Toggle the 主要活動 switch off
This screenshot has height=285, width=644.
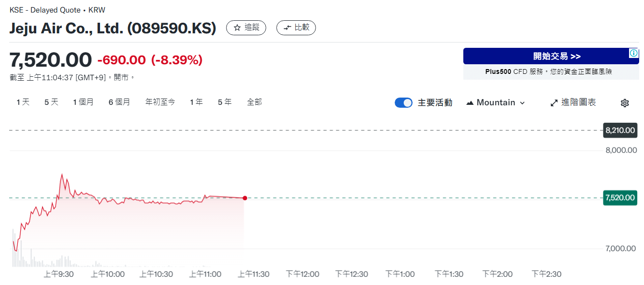[x=403, y=102]
